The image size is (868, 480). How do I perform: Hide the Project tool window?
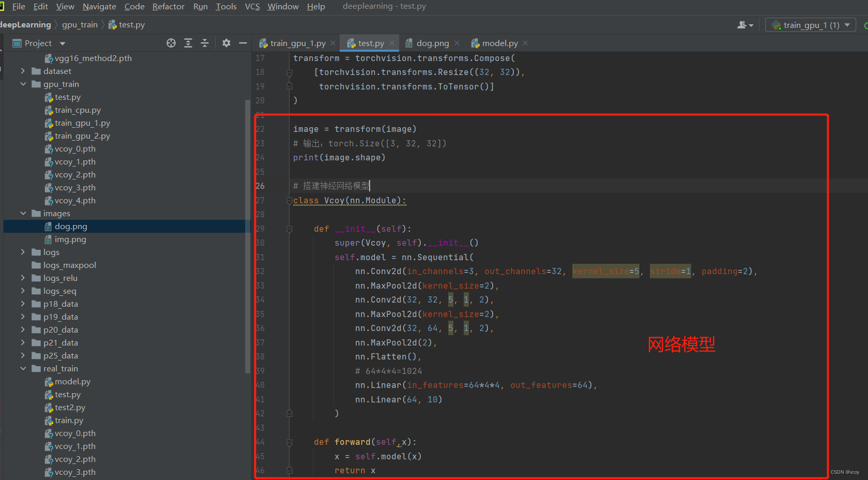[x=243, y=43]
